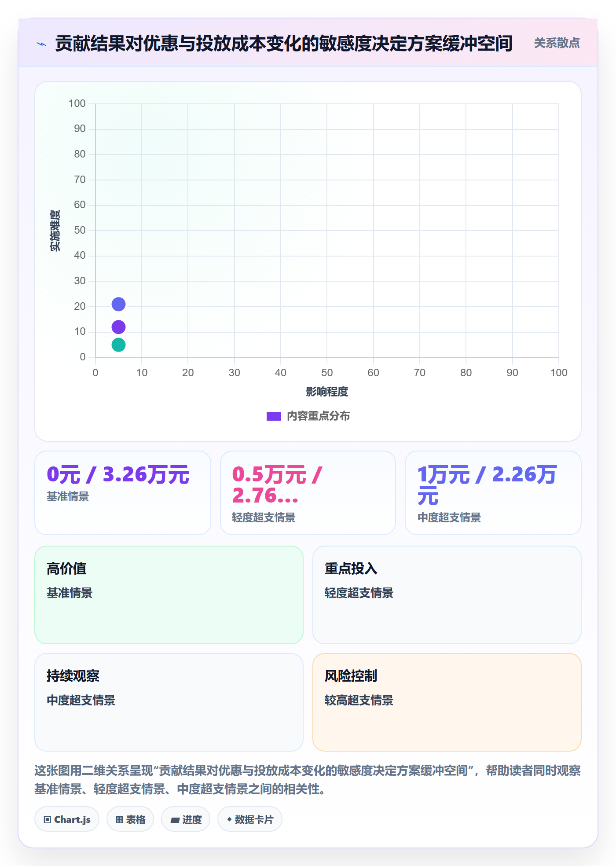Toggle the 内容重点分布 legend color swatch
Image resolution: width=616 pixels, height=866 pixels.
(274, 416)
